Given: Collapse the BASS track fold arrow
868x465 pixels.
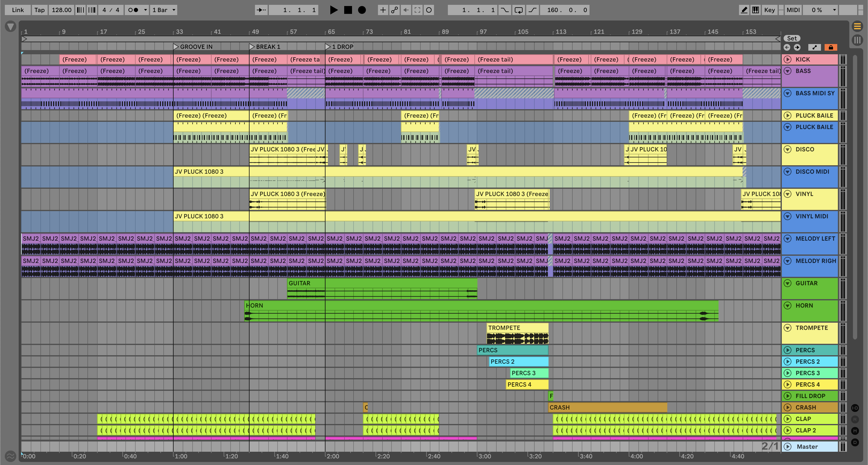Looking at the screenshot, I should pos(788,71).
